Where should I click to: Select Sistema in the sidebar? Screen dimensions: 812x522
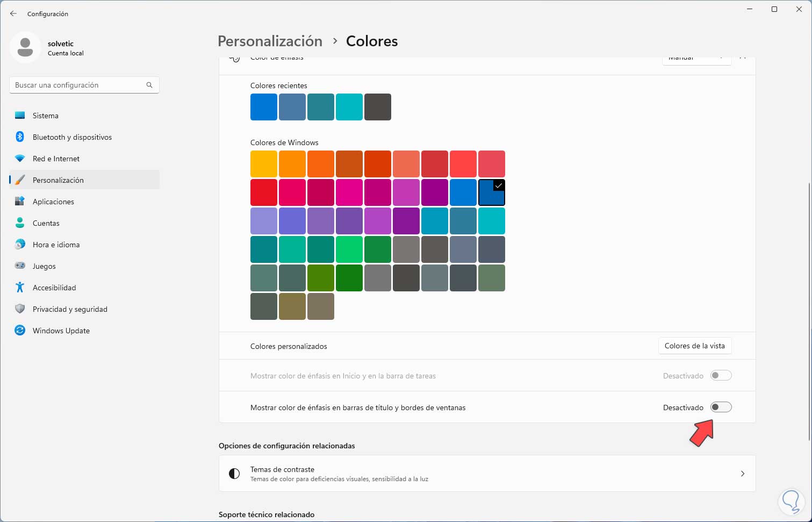point(46,116)
